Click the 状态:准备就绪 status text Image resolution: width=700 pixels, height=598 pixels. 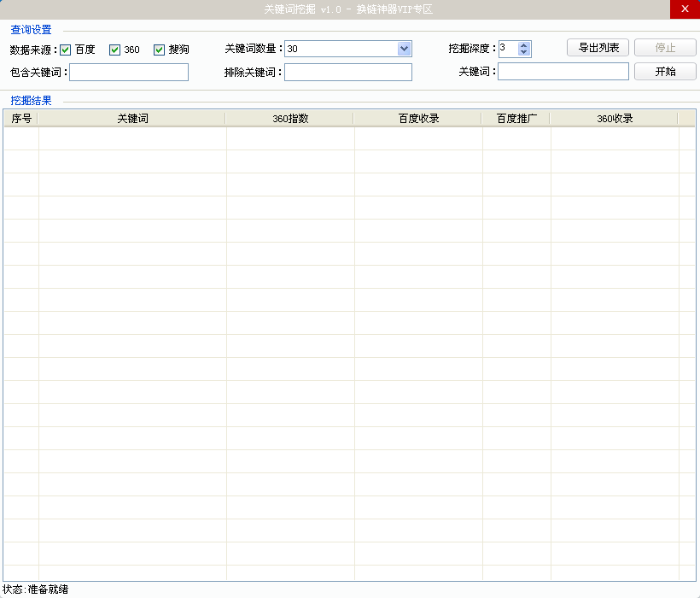pyautogui.click(x=35, y=589)
